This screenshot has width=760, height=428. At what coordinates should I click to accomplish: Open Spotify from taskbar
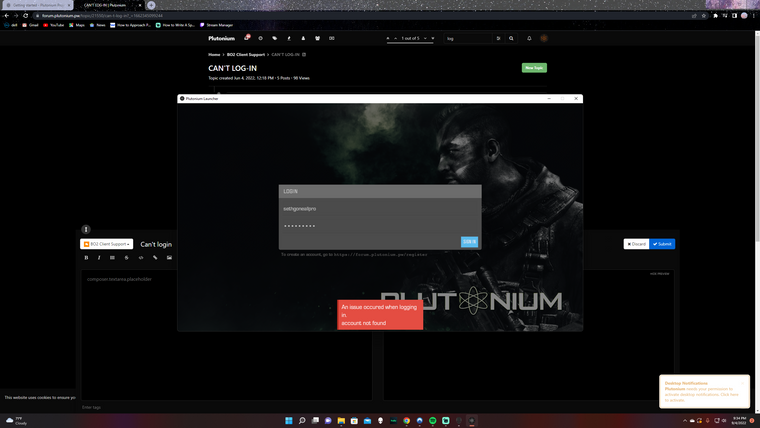(433, 420)
